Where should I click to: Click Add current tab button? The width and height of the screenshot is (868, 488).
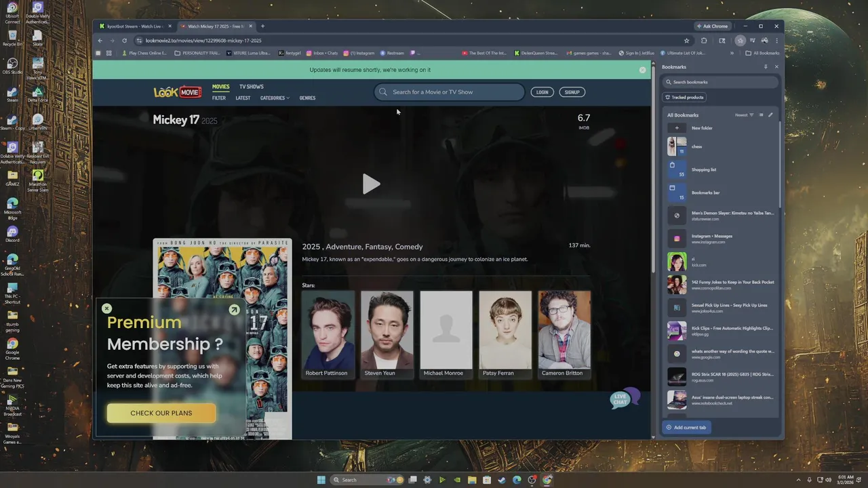(686, 428)
